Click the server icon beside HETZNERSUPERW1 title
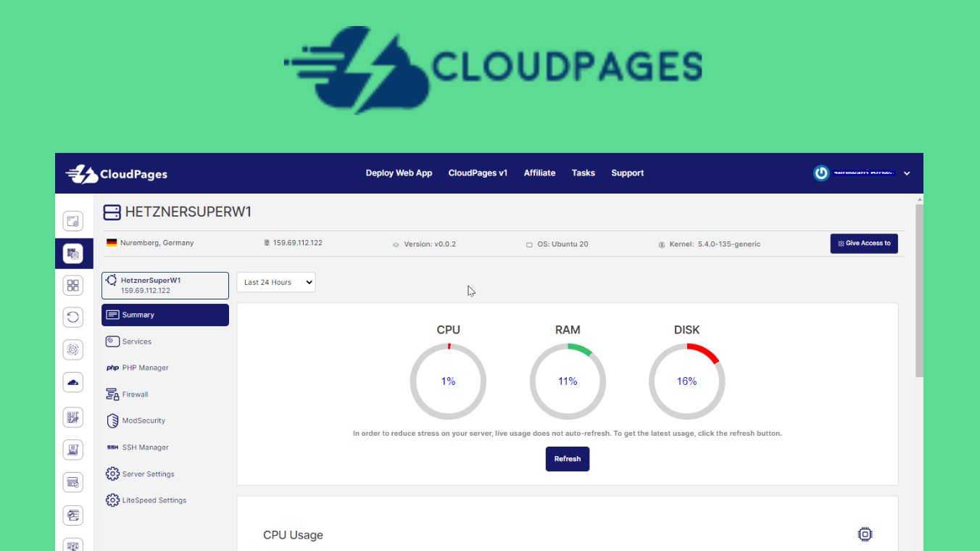Viewport: 980px width, 551px height. point(112,212)
